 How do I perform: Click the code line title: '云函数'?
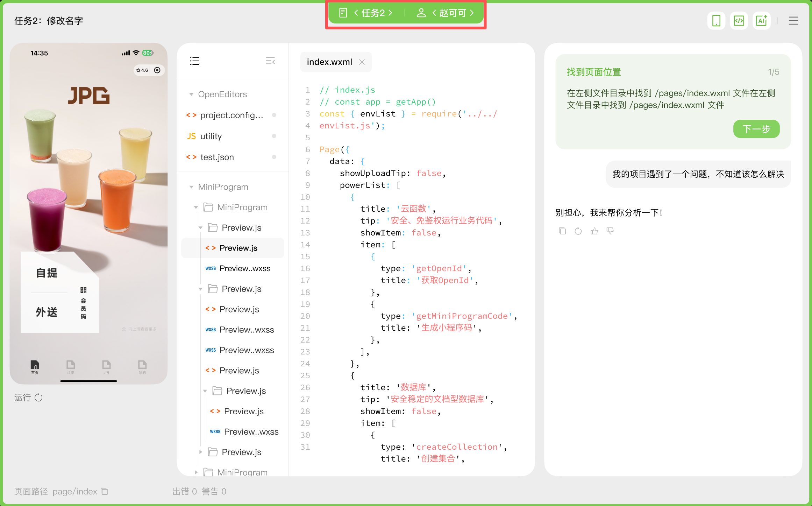(x=398, y=209)
